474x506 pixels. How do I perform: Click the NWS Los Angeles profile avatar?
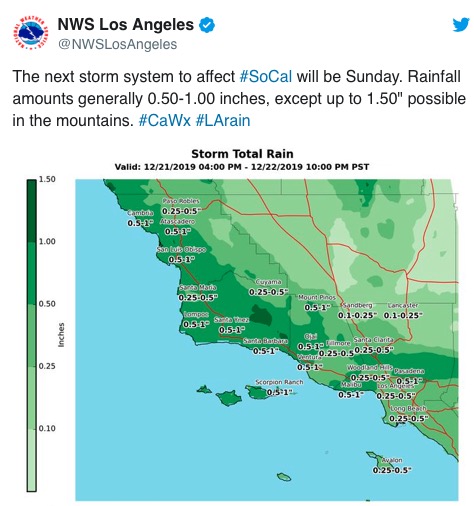point(30,33)
